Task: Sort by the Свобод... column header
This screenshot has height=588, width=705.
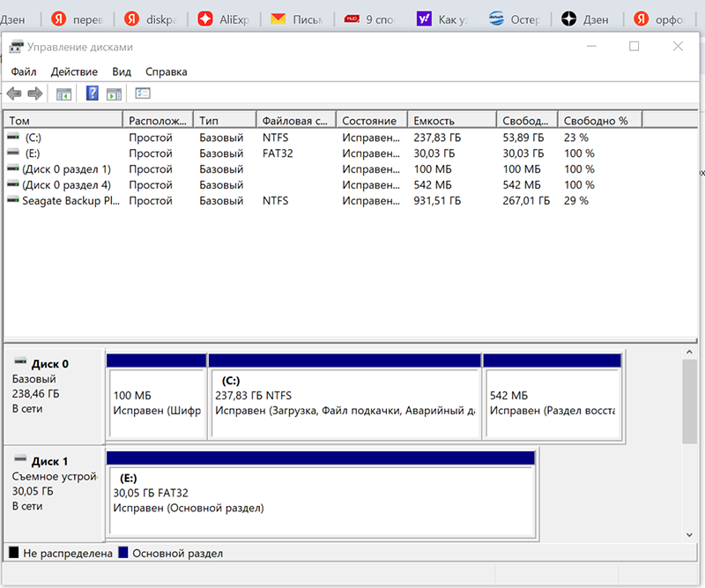Action: coord(527,121)
